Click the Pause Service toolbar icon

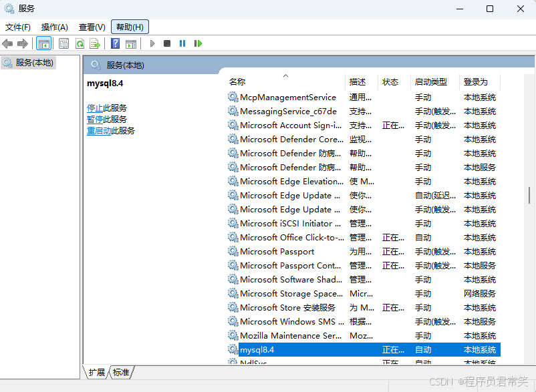182,43
